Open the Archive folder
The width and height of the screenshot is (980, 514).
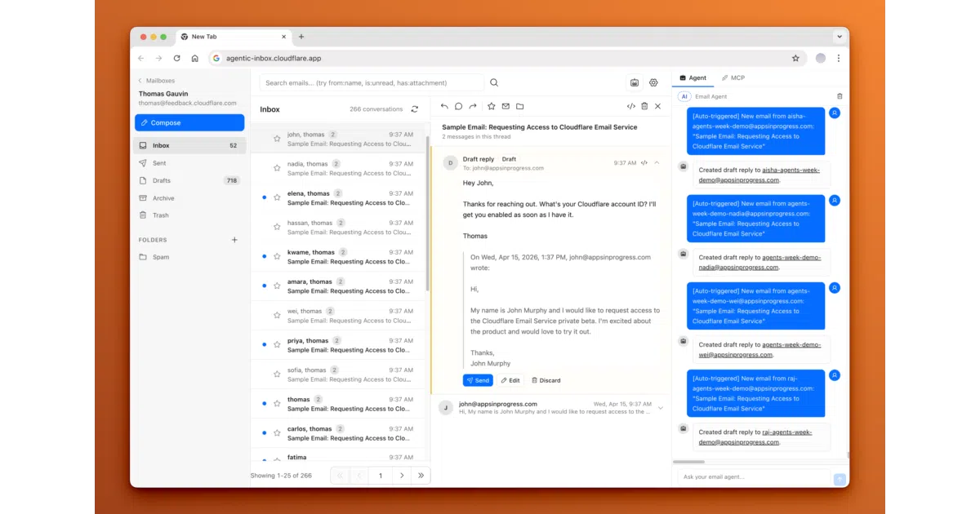tap(189, 198)
